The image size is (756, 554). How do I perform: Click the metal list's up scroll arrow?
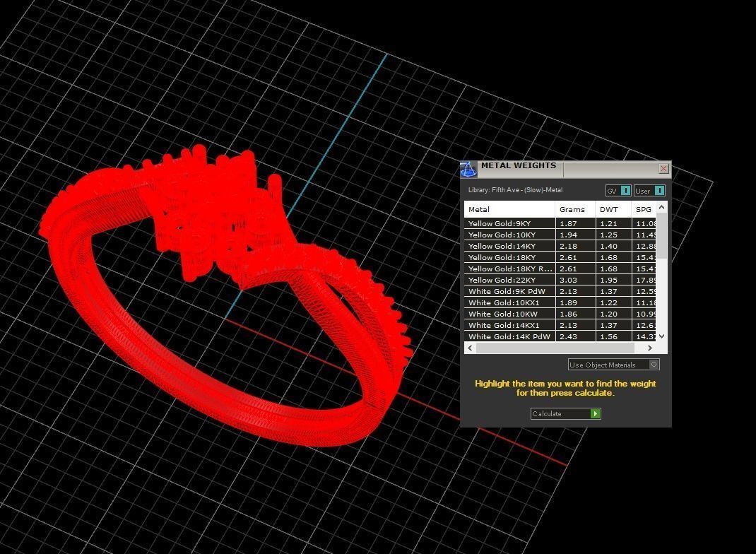pos(662,207)
